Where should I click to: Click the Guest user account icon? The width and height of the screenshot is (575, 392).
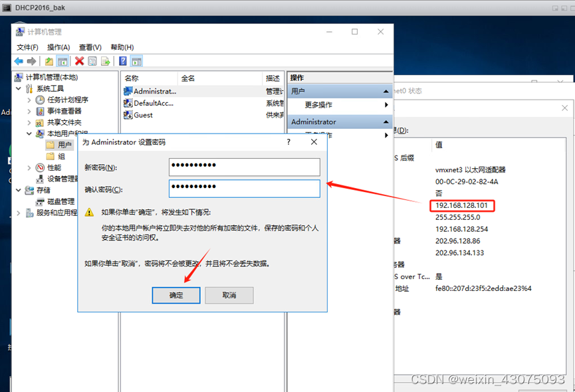click(128, 115)
